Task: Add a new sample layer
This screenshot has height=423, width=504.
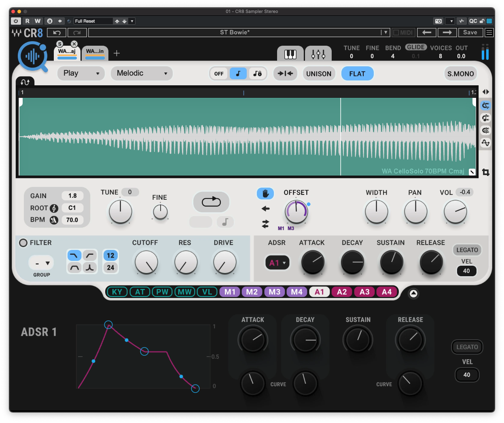Action: (116, 53)
